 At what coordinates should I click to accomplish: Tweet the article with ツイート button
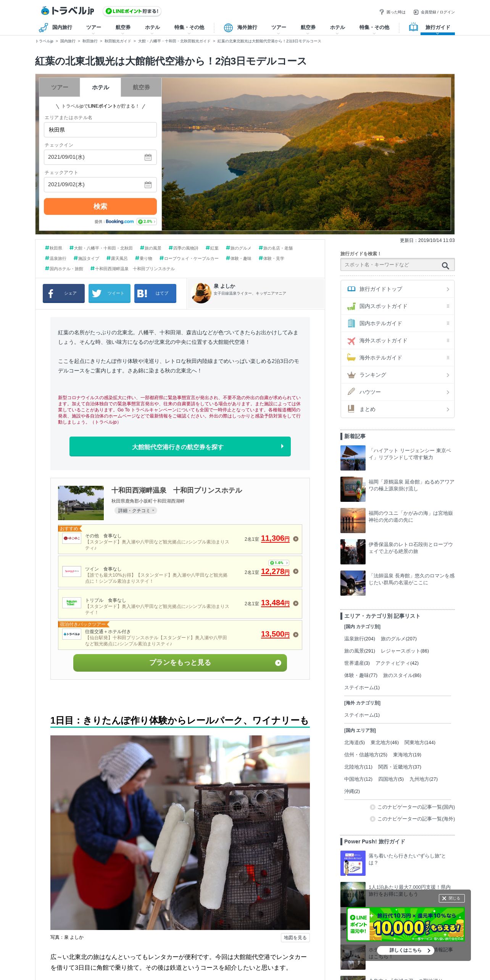(110, 293)
